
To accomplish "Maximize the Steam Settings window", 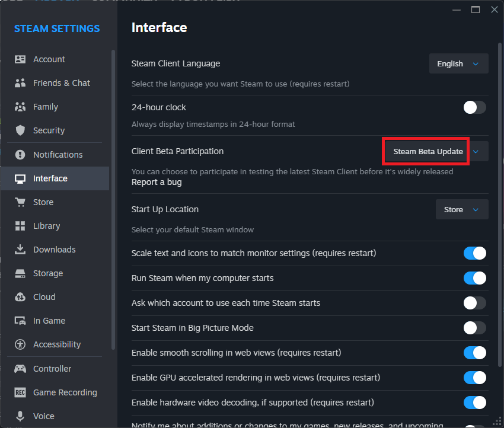I will [x=476, y=9].
